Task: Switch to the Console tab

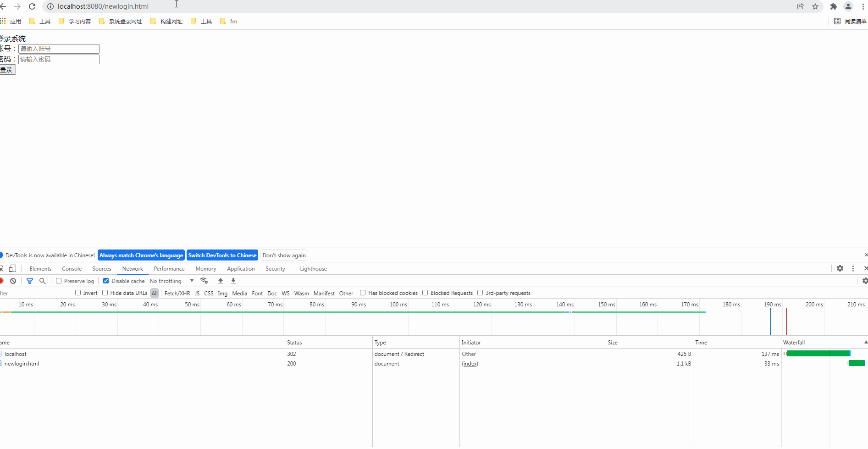Action: tap(72, 268)
